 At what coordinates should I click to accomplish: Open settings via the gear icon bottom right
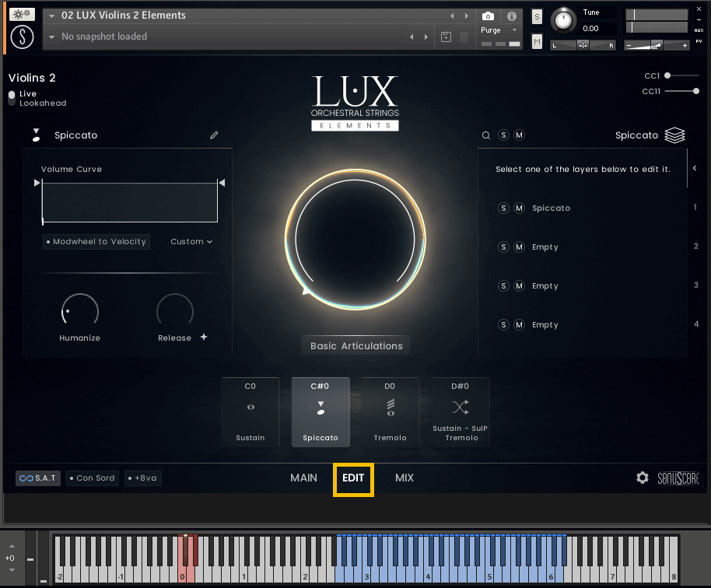[x=643, y=478]
